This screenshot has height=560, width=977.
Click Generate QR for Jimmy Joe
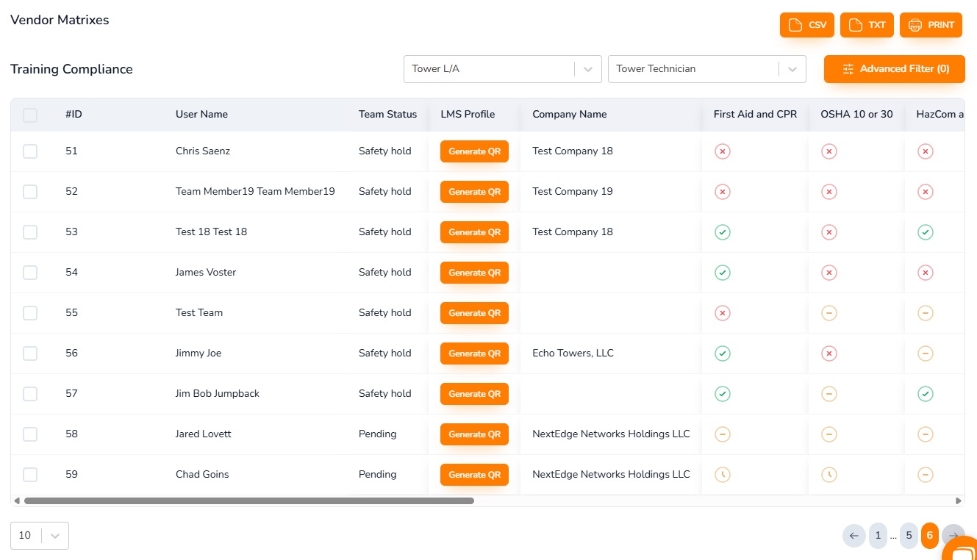click(474, 353)
